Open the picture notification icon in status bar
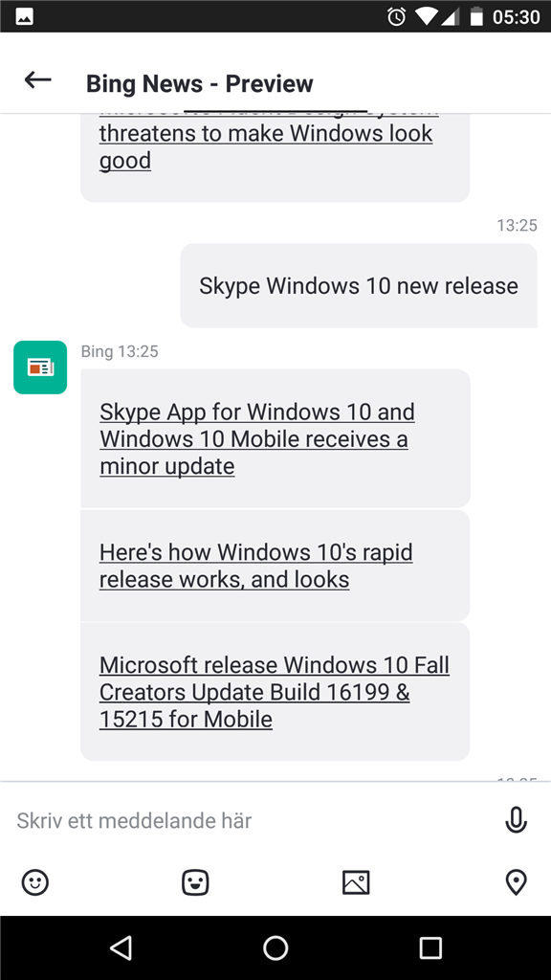This screenshot has width=551, height=980. [24, 17]
